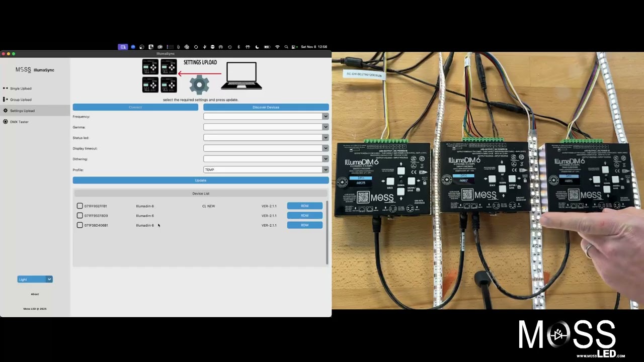Screen dimensions: 644x362
Task: Open the Single Upload page
Action: click(x=21, y=88)
